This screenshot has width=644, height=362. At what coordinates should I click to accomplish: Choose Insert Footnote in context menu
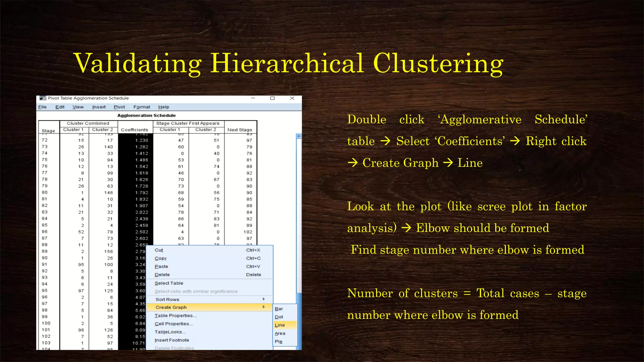tap(210, 340)
